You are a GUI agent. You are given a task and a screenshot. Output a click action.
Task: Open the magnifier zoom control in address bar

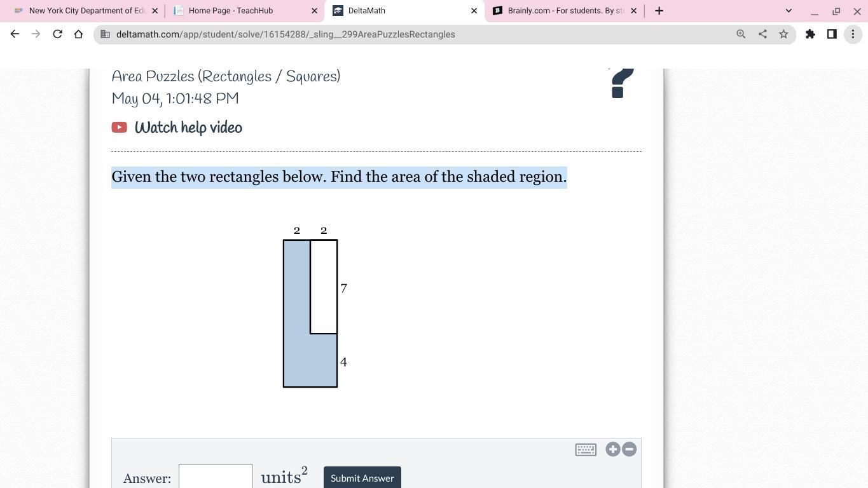point(741,34)
